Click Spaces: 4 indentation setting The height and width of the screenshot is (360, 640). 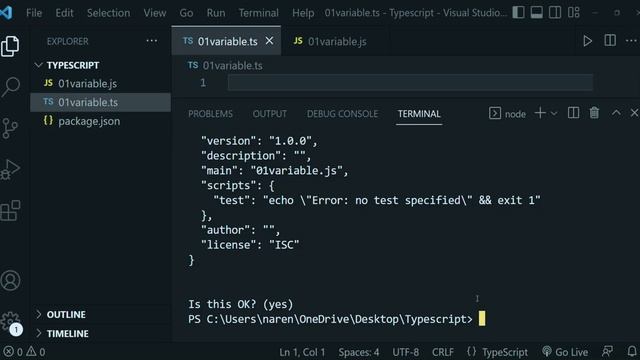coord(359,352)
